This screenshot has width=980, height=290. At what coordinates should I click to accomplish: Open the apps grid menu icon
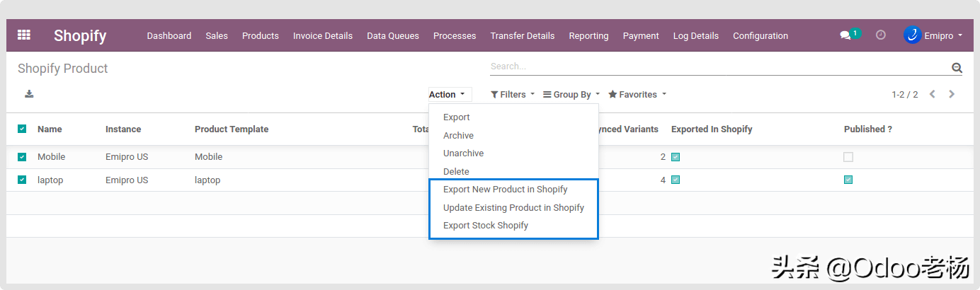coord(24,35)
